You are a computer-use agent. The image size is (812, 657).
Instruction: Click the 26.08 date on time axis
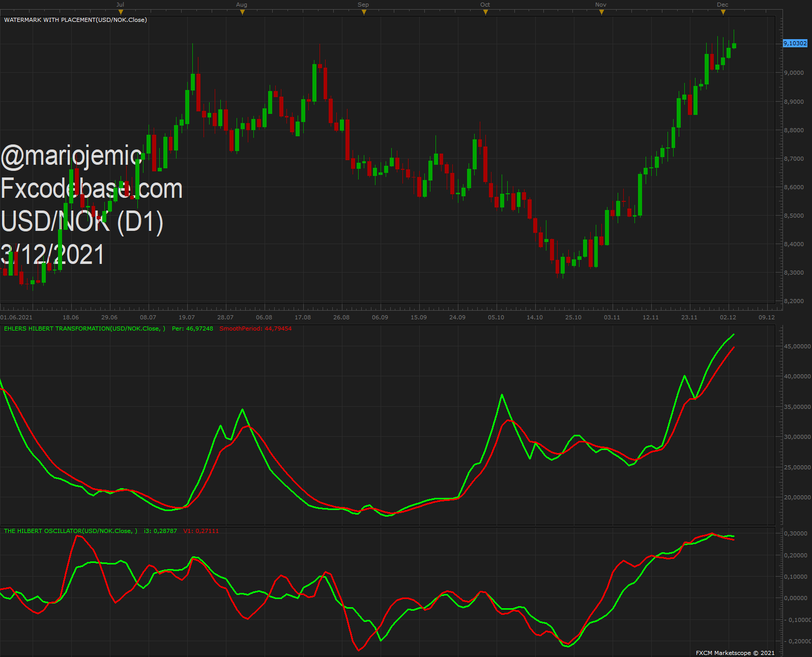341,317
